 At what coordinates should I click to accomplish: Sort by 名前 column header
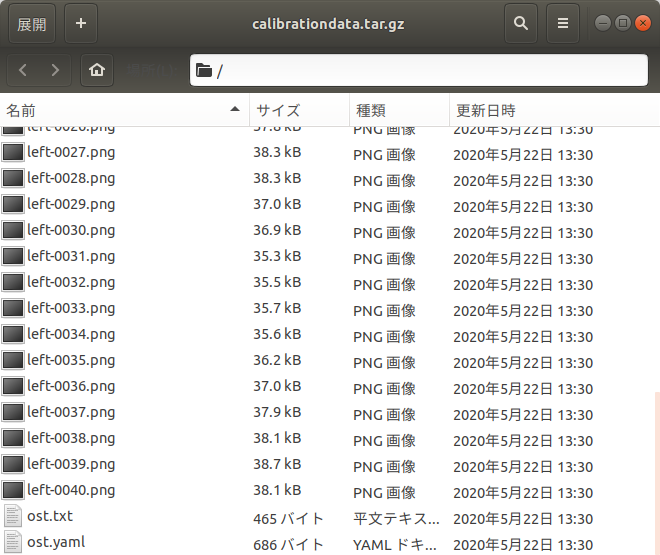click(125, 111)
